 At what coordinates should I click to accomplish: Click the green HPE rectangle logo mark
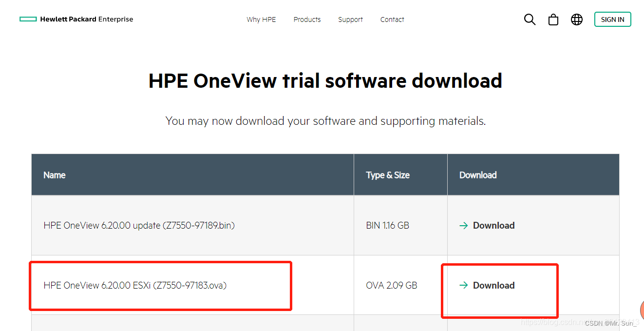28,19
